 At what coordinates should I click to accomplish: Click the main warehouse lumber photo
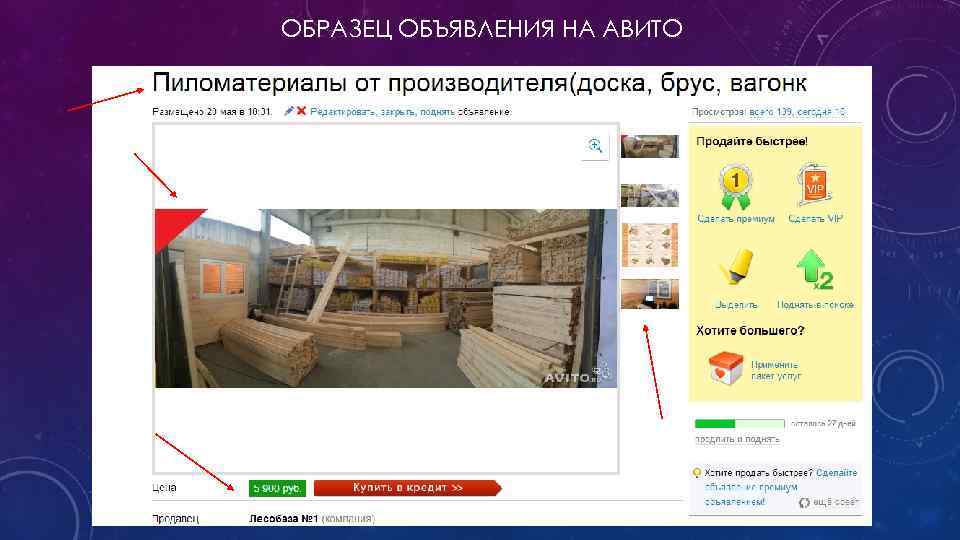coord(386,298)
